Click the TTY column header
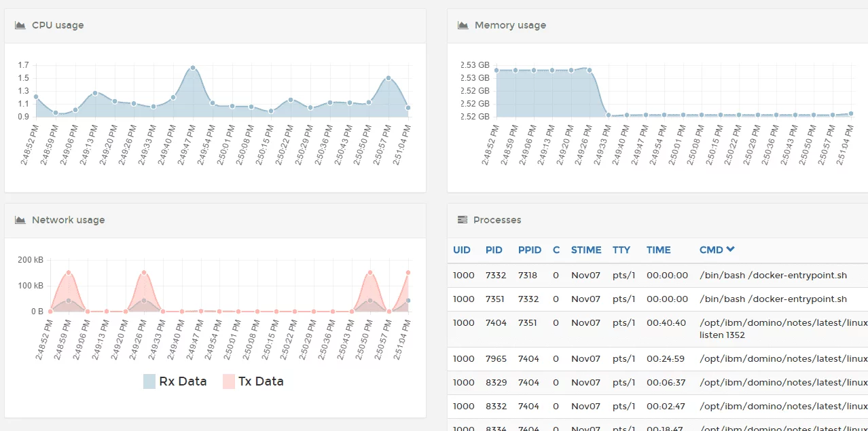Image resolution: width=868 pixels, height=431 pixels. (x=621, y=250)
